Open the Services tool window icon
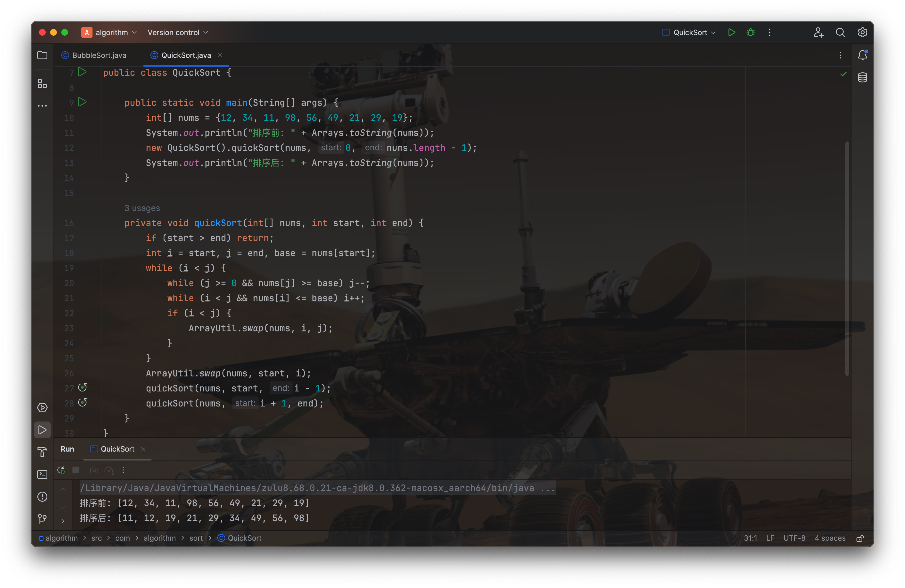905x588 pixels. [x=42, y=408]
